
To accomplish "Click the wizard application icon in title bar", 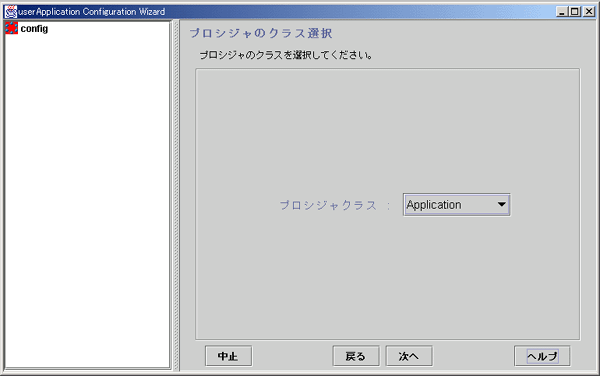I will [x=11, y=12].
